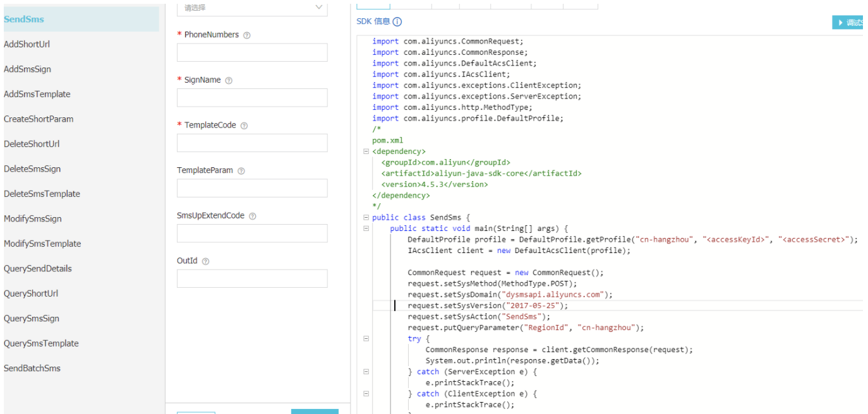This screenshot has height=414, width=868.
Task: Click the blue 调试 debug button
Action: [x=849, y=23]
